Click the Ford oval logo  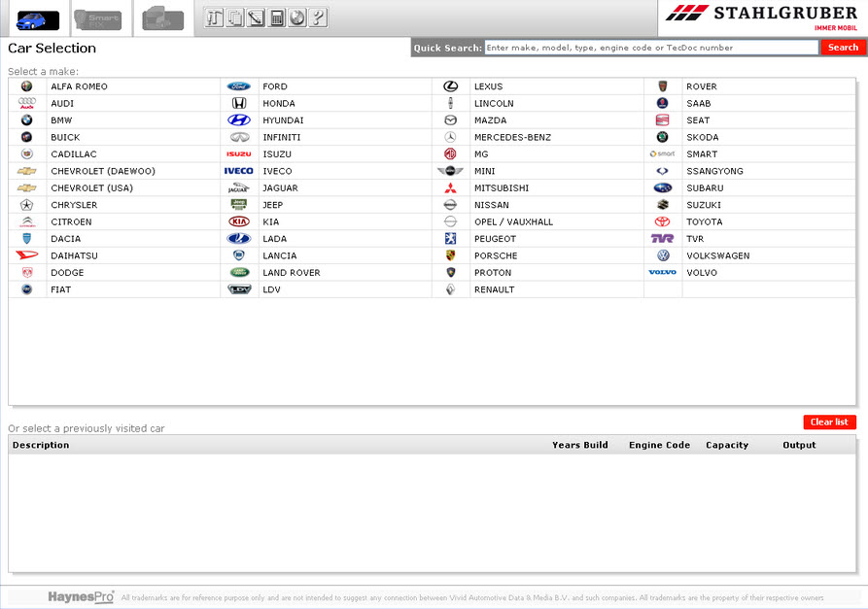[x=238, y=86]
